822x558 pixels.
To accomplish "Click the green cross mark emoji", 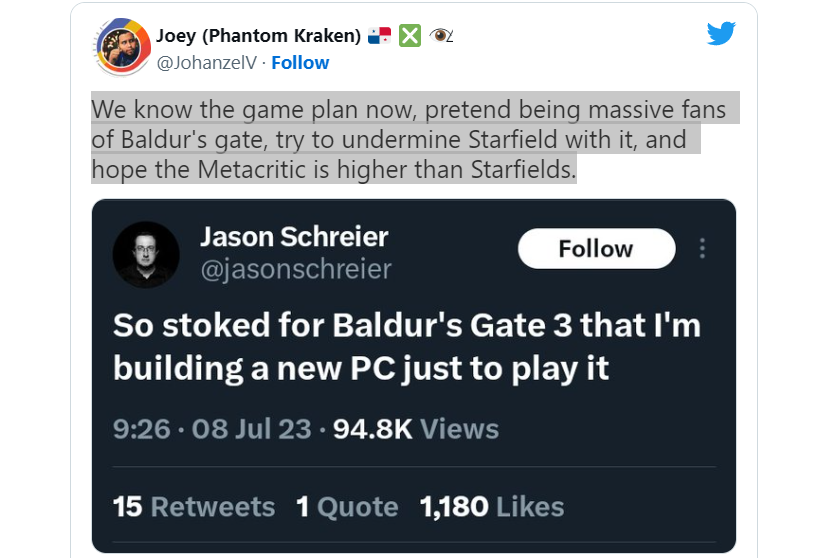I will point(410,35).
